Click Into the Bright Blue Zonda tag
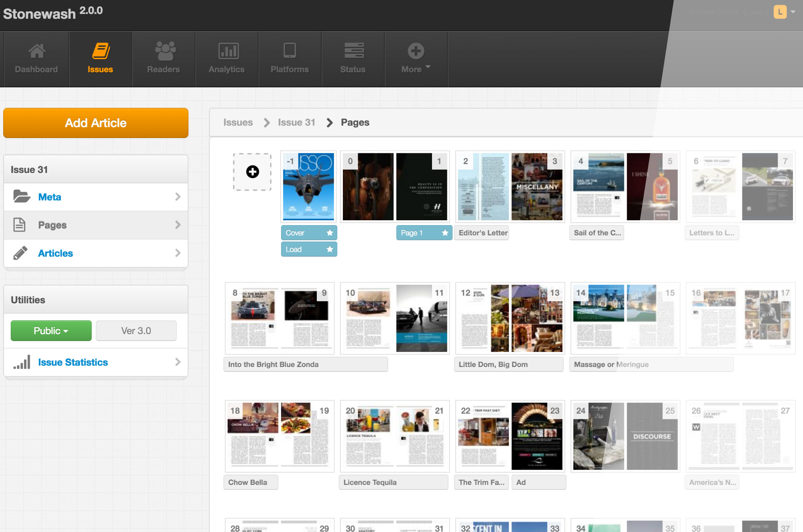The image size is (803, 532). [306, 364]
